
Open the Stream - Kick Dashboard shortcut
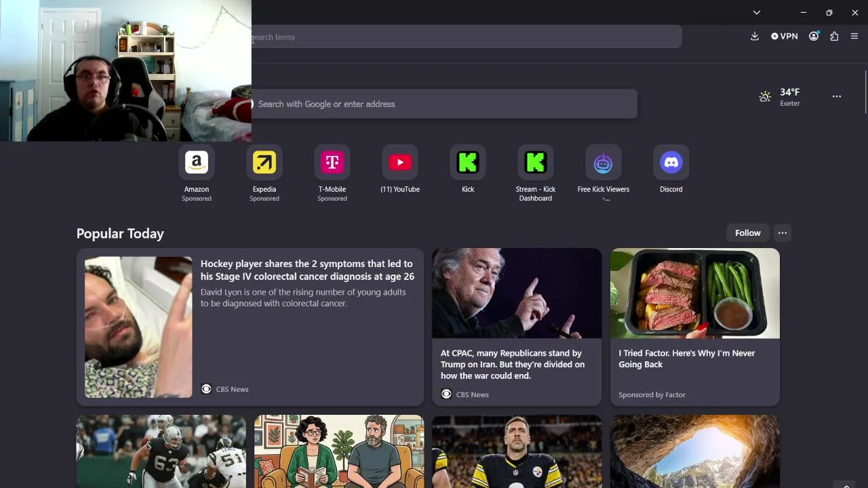tap(536, 163)
